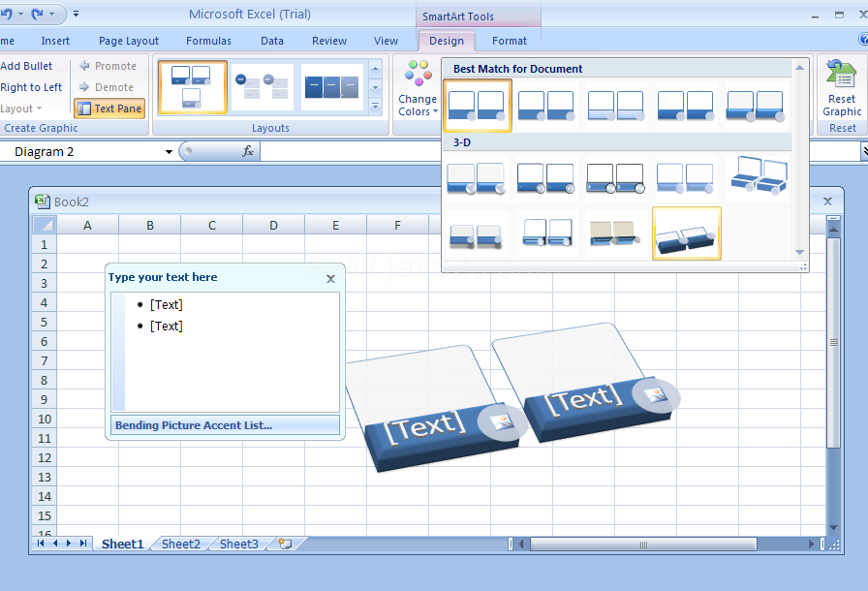Choose the second layout thumbnail with circles

(262, 87)
